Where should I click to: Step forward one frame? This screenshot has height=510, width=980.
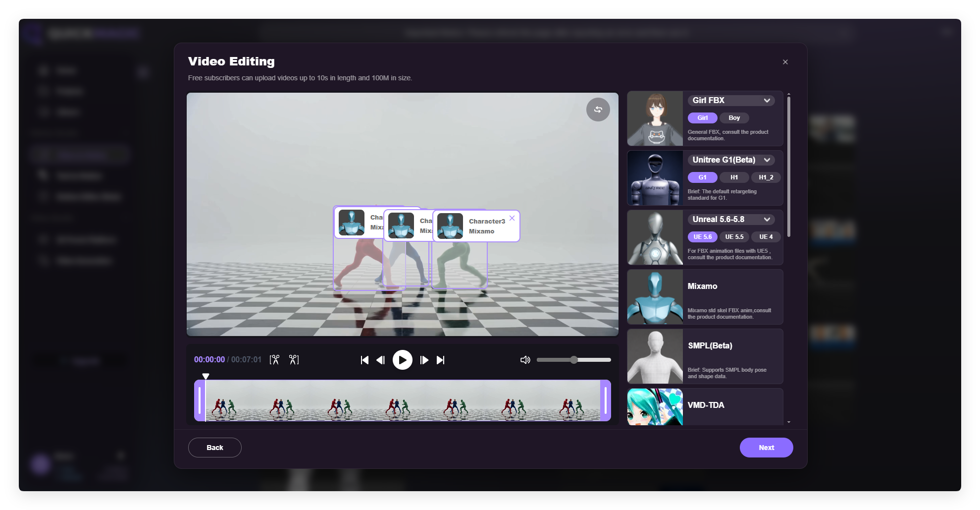tap(424, 360)
